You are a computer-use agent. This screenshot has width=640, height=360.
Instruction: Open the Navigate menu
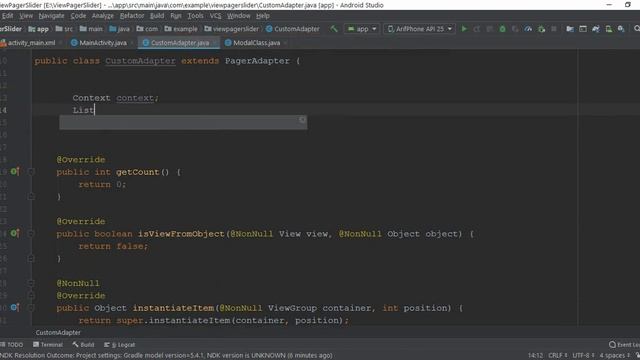click(x=51, y=16)
